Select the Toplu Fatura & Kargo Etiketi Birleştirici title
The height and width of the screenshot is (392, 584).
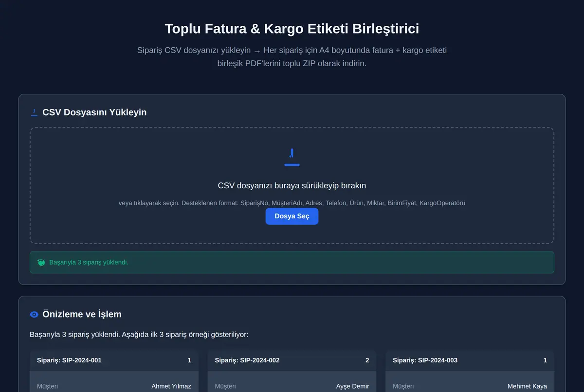tap(292, 29)
